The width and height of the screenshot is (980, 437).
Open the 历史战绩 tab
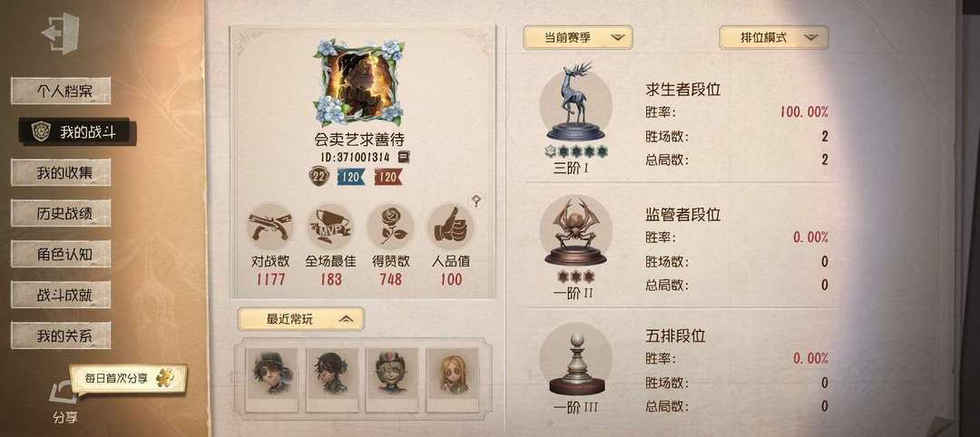[61, 213]
